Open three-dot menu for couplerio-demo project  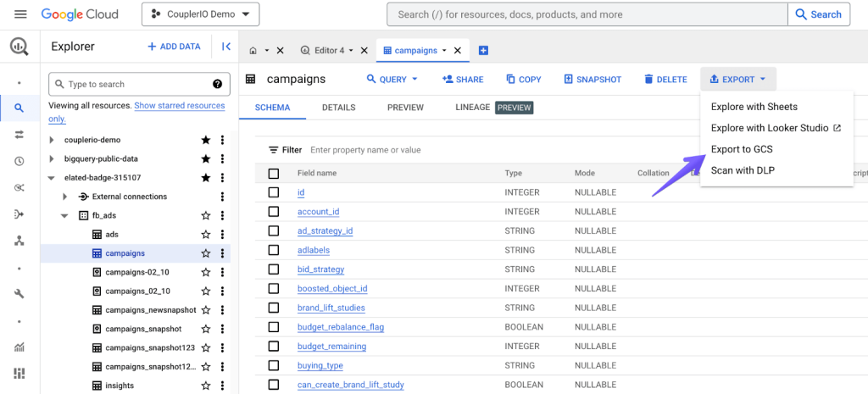pyautogui.click(x=222, y=140)
